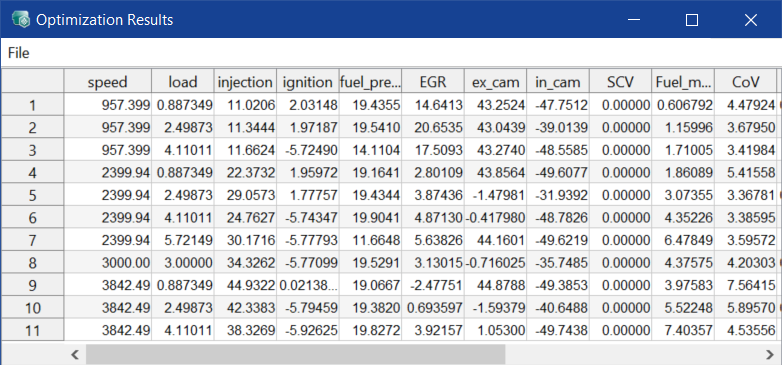The height and width of the screenshot is (365, 782).
Task: Click the horizontal scrollbar thumb
Action: [295, 355]
